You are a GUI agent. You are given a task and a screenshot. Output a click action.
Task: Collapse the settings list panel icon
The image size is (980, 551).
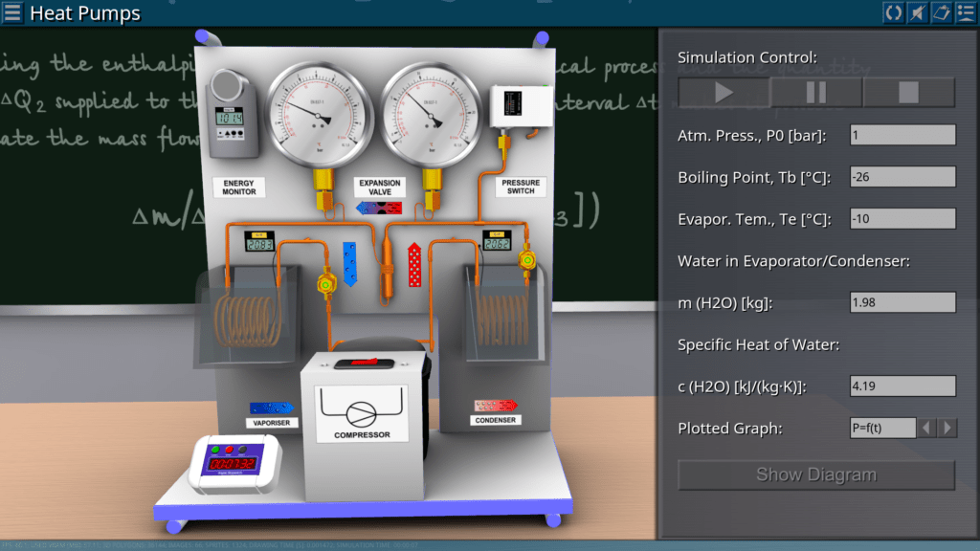tap(965, 12)
